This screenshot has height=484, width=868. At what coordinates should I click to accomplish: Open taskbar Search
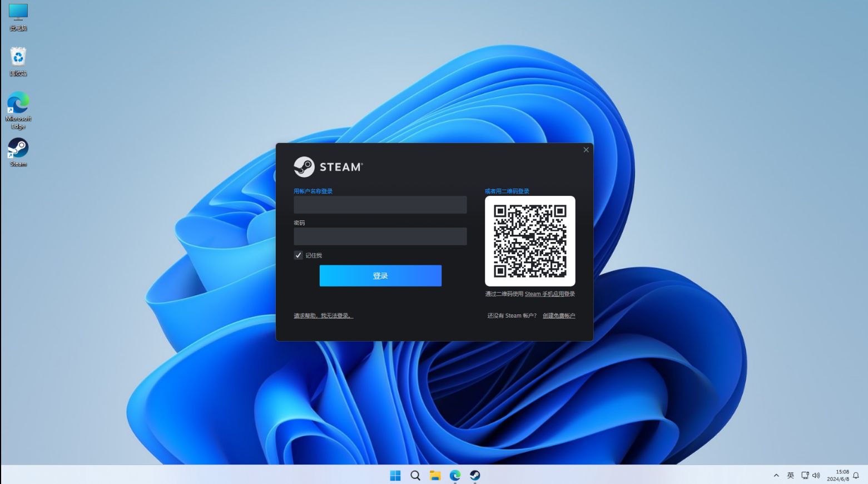click(415, 475)
